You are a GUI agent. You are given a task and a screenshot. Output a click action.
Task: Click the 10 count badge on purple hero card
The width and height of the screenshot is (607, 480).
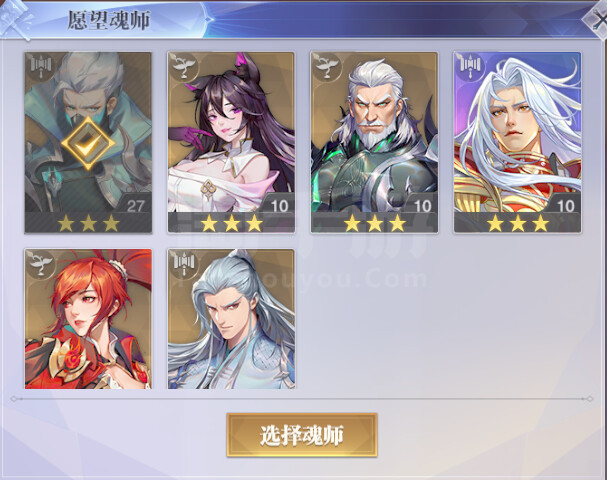(565, 206)
